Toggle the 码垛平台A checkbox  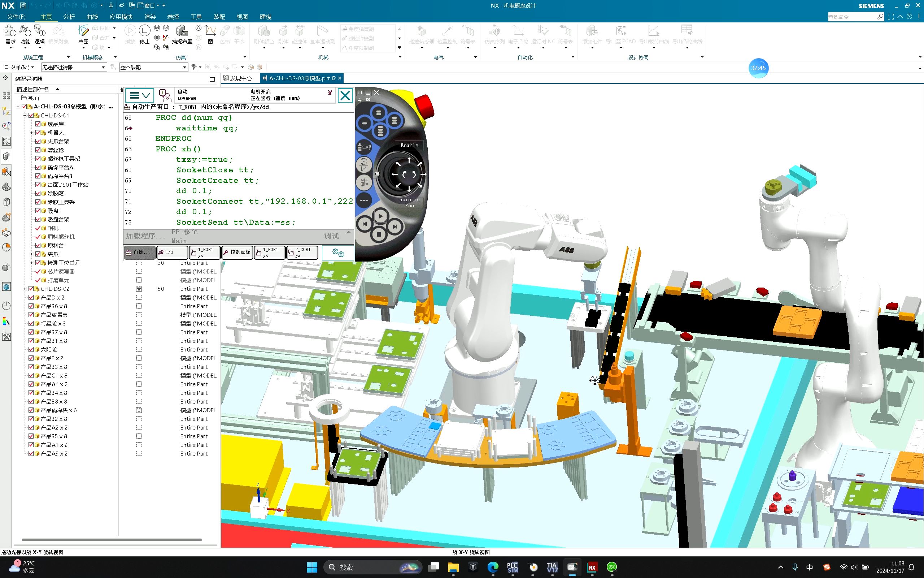(x=38, y=167)
